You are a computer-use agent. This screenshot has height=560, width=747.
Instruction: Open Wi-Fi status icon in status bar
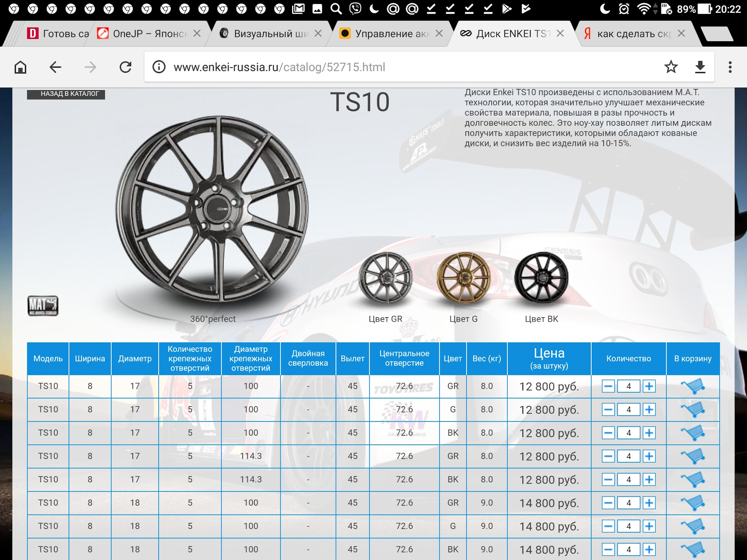[644, 9]
